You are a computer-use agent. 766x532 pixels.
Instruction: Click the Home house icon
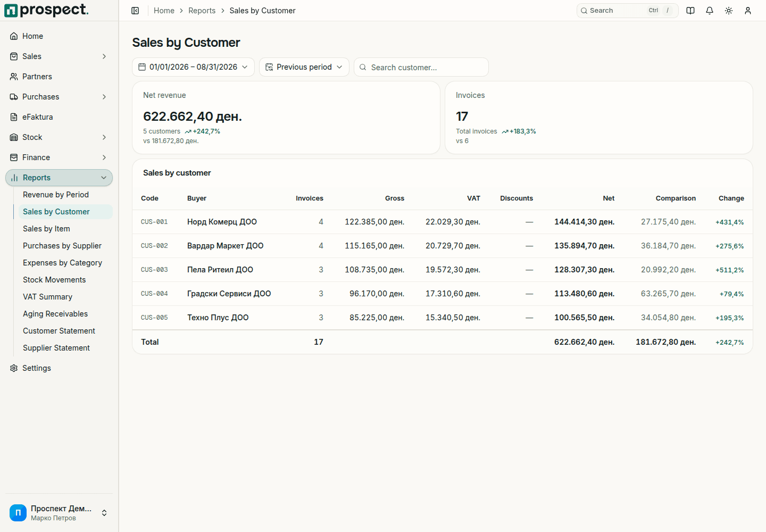click(x=14, y=36)
